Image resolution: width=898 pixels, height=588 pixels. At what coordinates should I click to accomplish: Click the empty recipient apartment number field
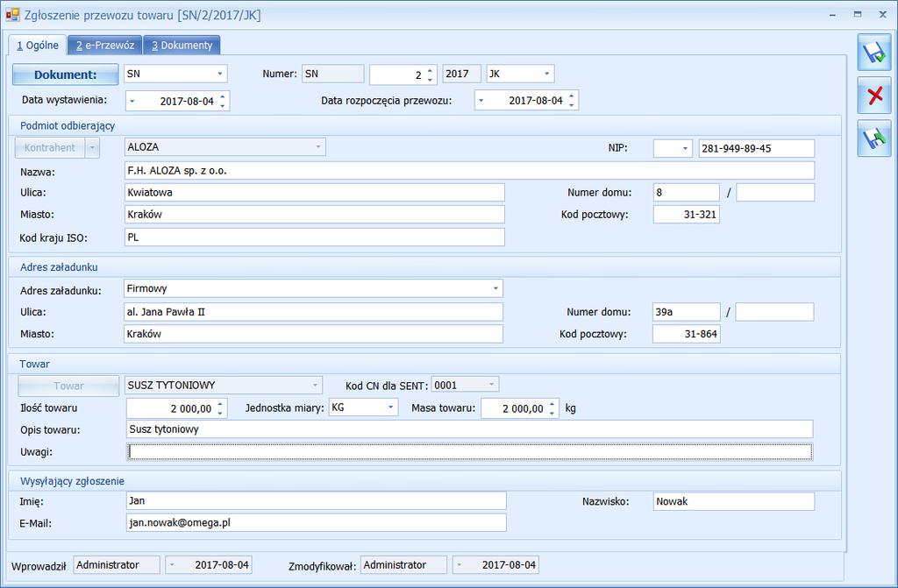click(775, 193)
